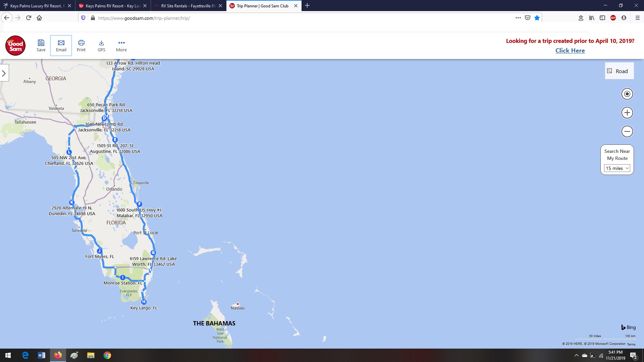Export the route to GPS
This screenshot has height=362, width=644.
[x=101, y=46]
